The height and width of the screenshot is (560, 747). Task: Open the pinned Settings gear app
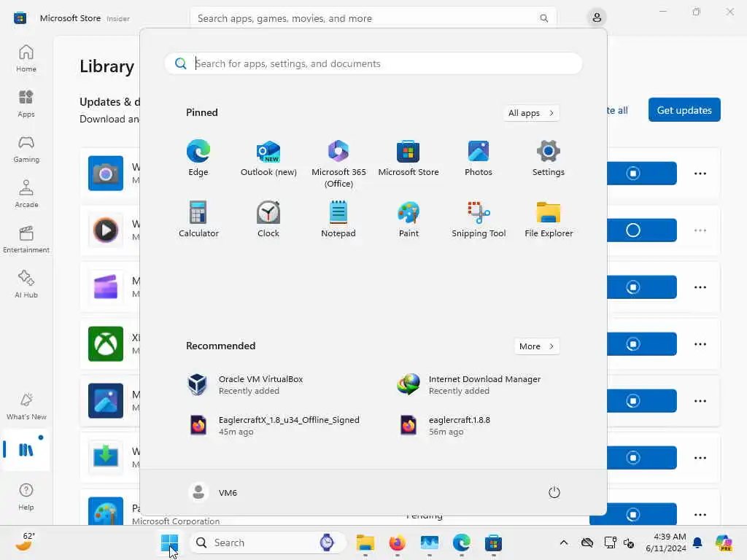(549, 158)
